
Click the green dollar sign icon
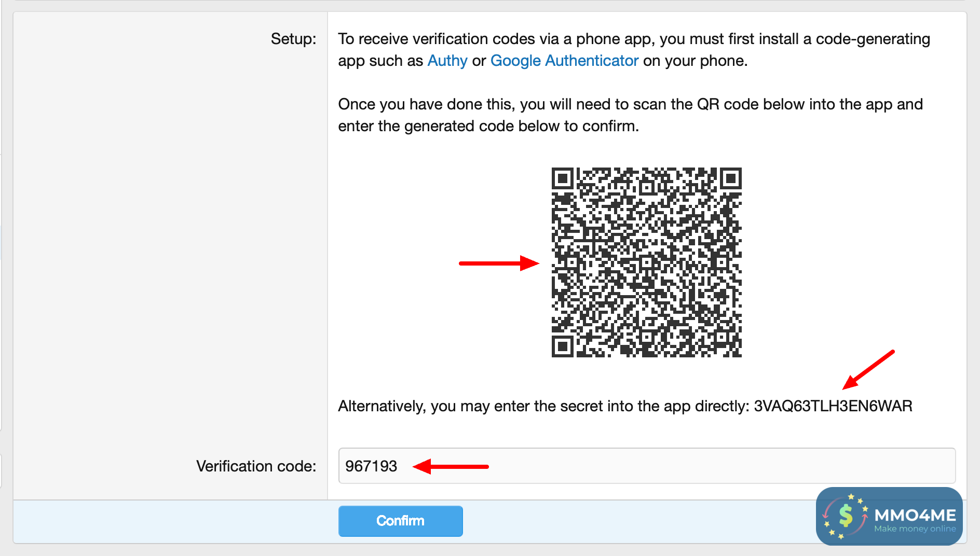[846, 516]
